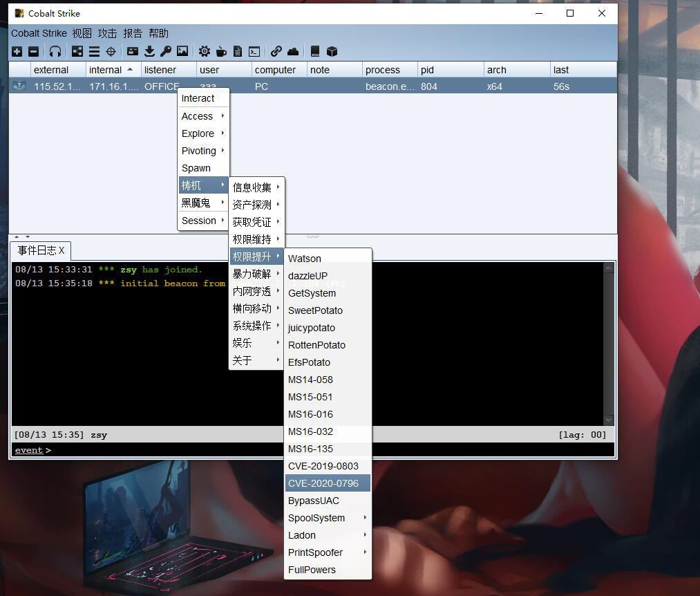The height and width of the screenshot is (596, 700).
Task: Expand the 暴力破解 submenu
Action: (x=256, y=274)
